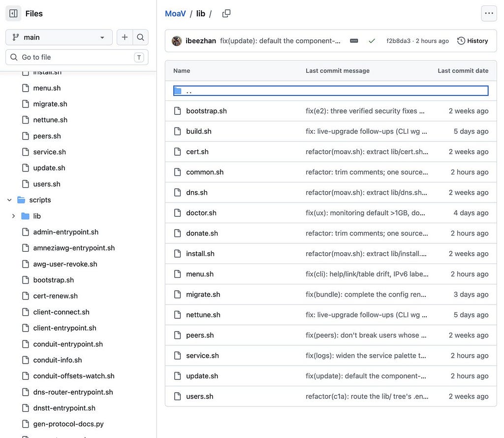Open the fix(logs) service palette commit
The image size is (504, 438).
366,356
